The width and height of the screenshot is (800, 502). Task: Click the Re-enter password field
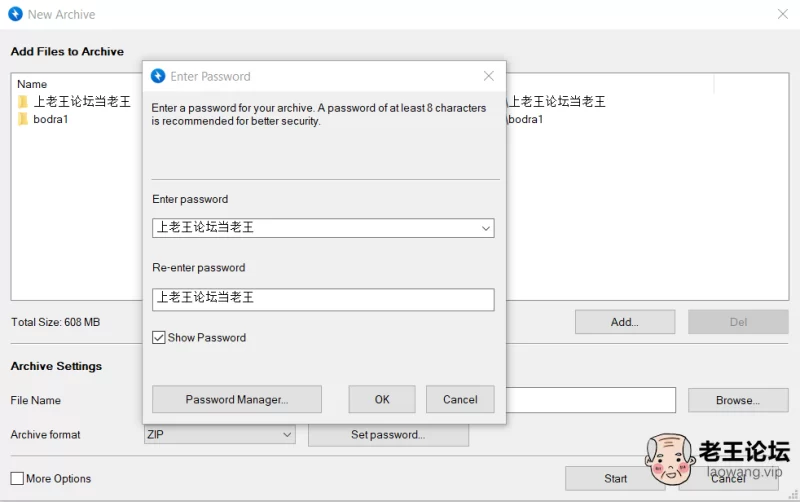323,298
